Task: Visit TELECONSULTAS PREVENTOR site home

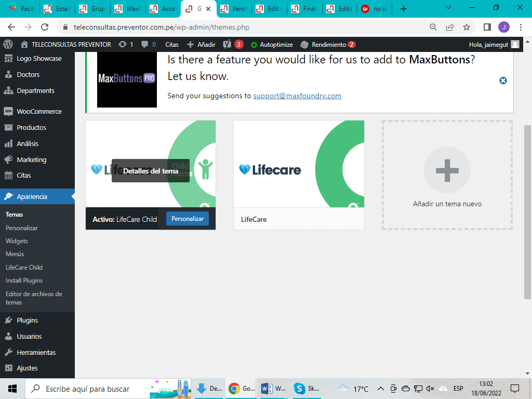Action: click(x=66, y=45)
